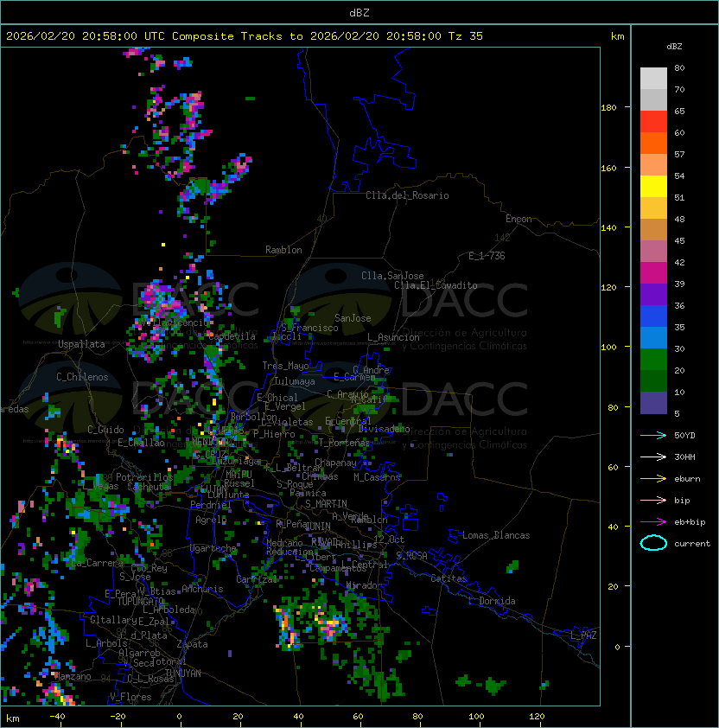Pick the light blue 30–35 dBZ swatch
The image size is (719, 728).
coord(653,337)
